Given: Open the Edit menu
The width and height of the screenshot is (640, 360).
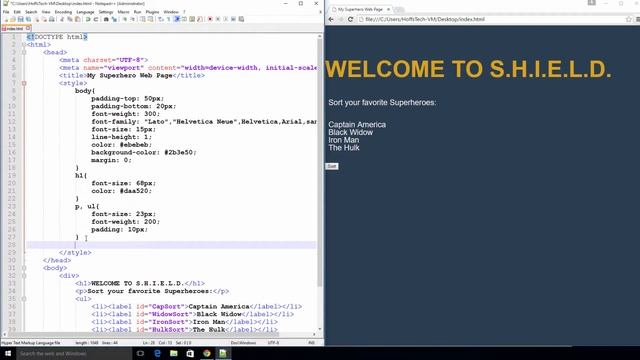Looking at the screenshot, I should (17, 12).
